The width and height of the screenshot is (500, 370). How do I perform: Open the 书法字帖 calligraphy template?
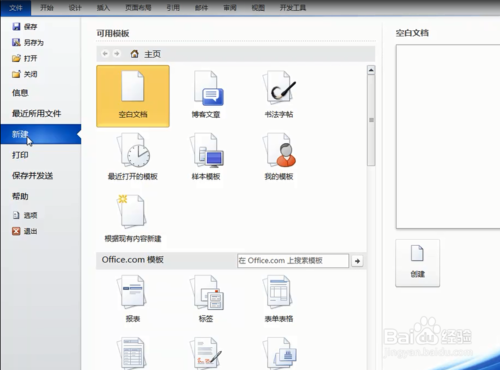click(x=279, y=95)
